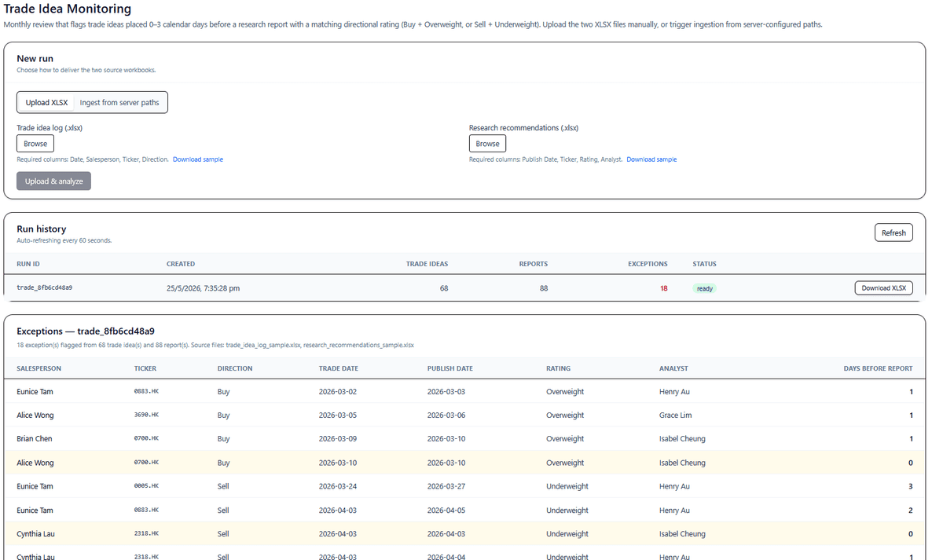Click Run history heading

(x=42, y=229)
